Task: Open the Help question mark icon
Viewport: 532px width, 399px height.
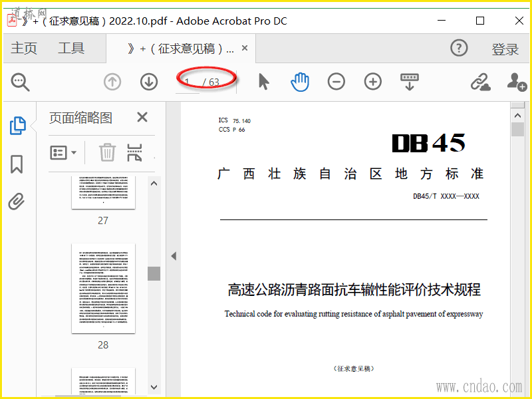Action: (459, 48)
